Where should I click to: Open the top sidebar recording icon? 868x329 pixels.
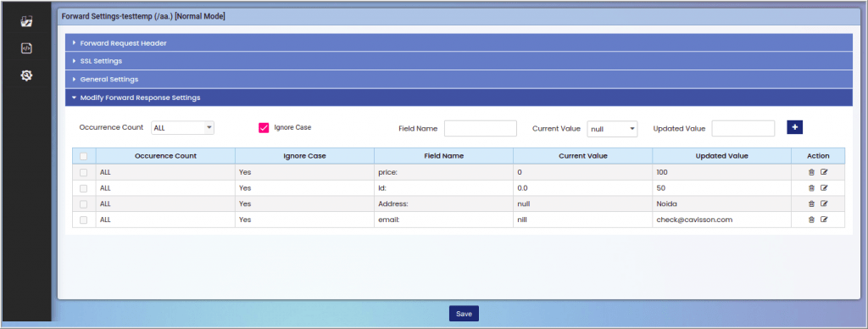[x=26, y=21]
